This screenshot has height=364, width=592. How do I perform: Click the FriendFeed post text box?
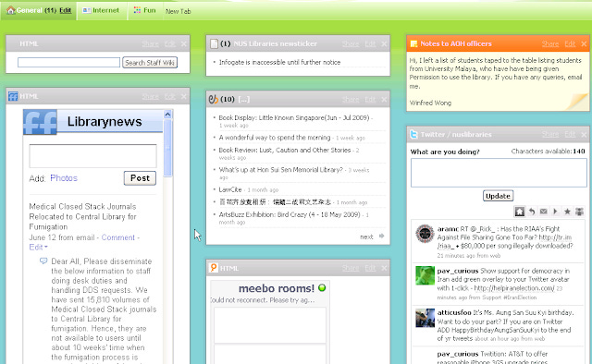[x=92, y=156]
